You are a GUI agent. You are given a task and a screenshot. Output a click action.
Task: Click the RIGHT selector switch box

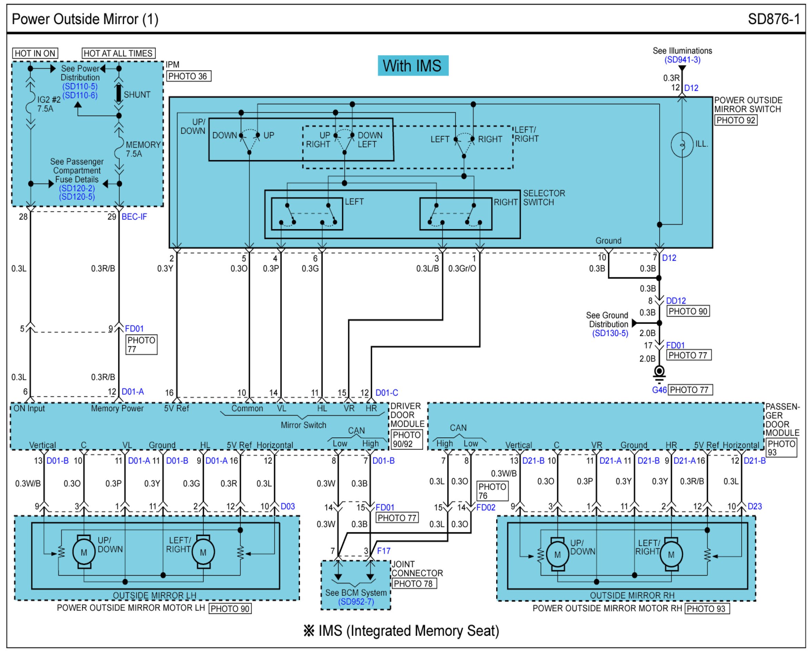pos(456,214)
